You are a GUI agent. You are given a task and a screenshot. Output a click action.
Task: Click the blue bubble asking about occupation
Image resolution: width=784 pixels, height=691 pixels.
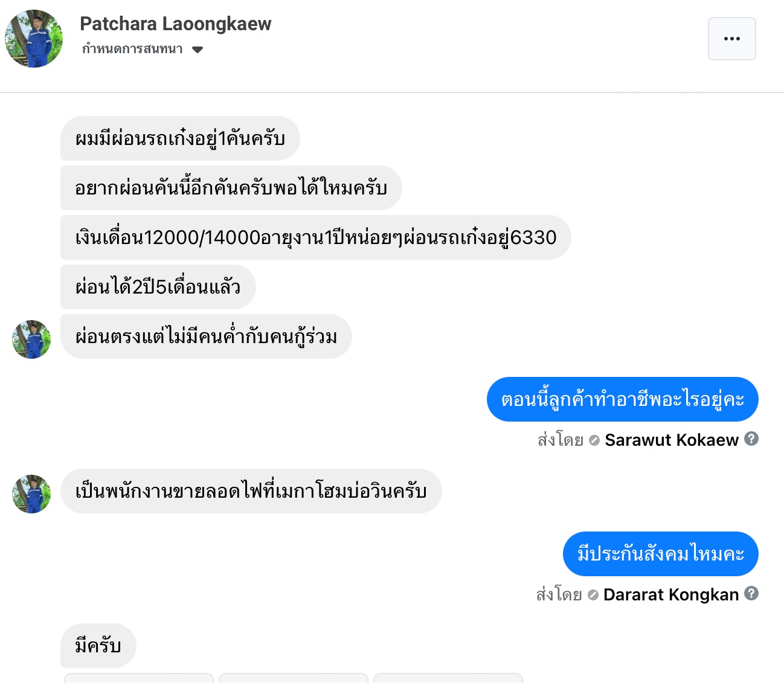(x=622, y=399)
